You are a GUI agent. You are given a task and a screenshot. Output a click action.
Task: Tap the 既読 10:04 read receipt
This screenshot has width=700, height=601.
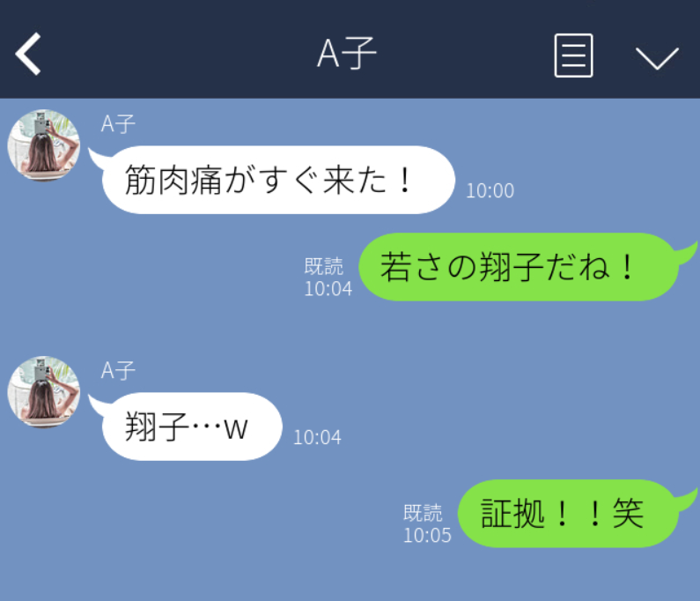328,278
